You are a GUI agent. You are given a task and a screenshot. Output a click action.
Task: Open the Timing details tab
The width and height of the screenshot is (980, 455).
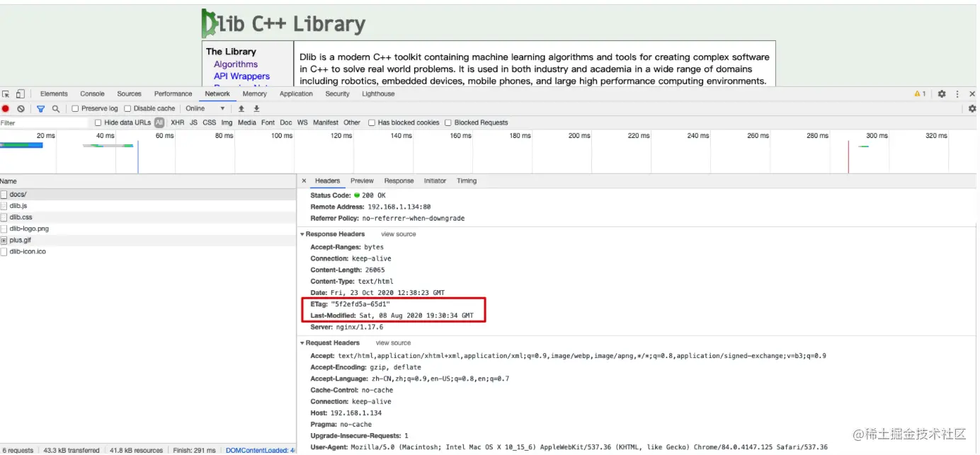467,181
